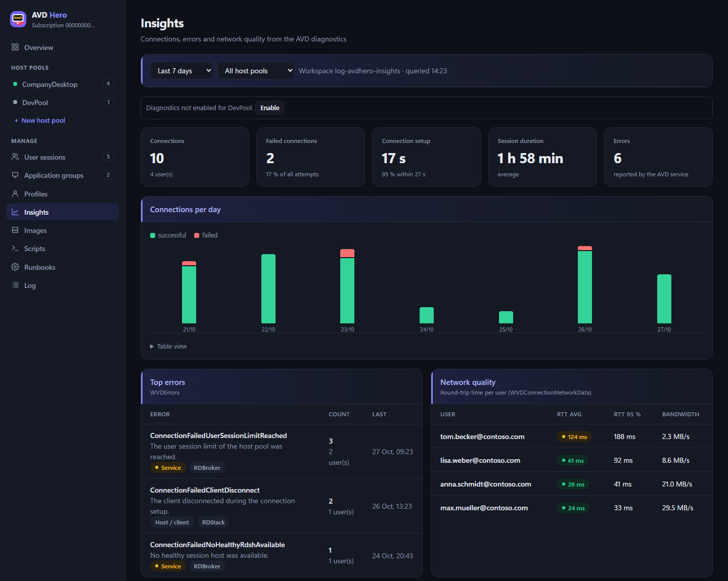Navigate to Runbooks
Viewport: 728px width, 581px height.
point(62,267)
